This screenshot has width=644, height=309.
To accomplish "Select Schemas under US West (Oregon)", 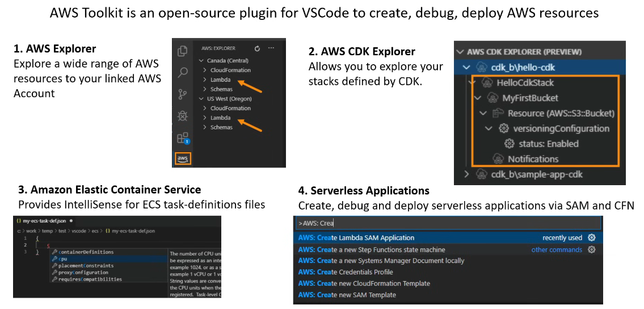I will 221,127.
